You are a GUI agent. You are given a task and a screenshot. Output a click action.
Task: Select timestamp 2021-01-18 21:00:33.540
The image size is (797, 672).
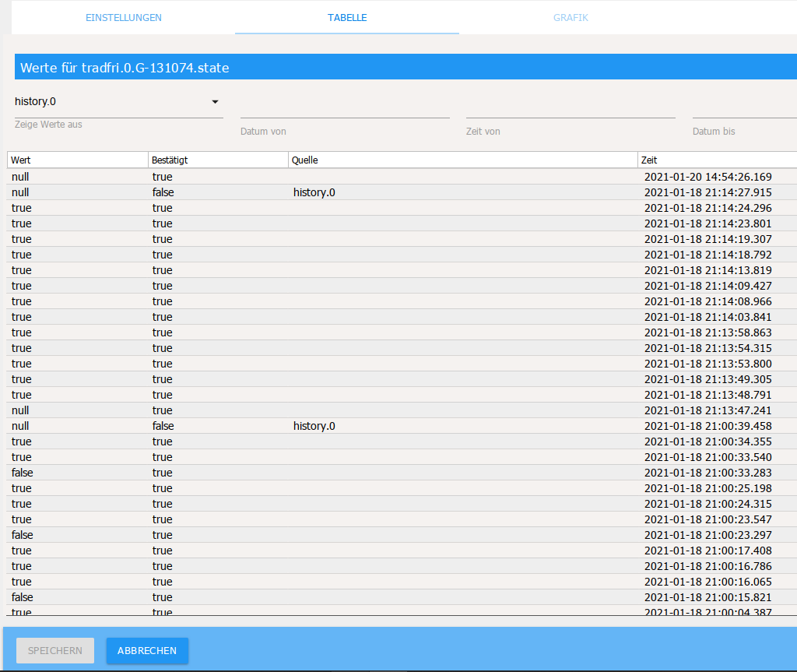click(708, 457)
